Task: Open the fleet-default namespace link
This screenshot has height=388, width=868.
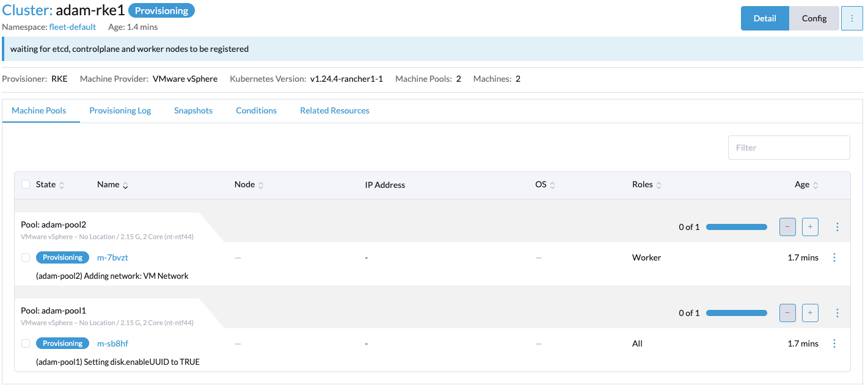Action: tap(73, 27)
